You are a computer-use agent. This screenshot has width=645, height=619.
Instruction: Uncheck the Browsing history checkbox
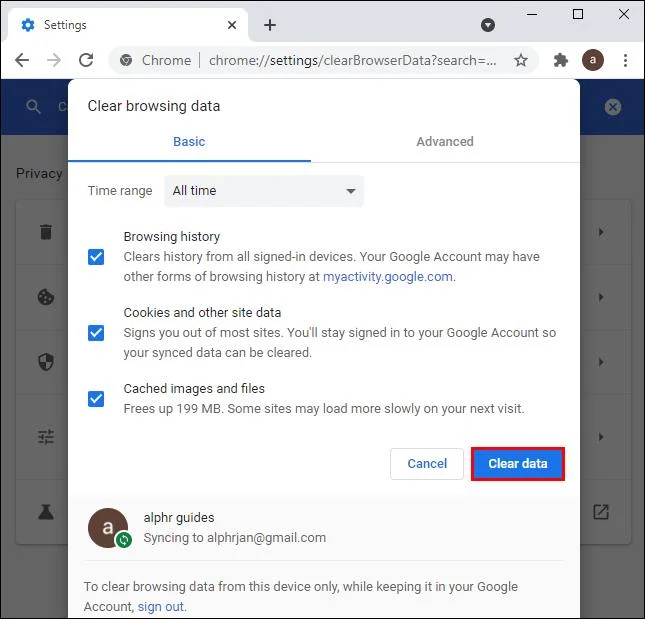point(96,257)
